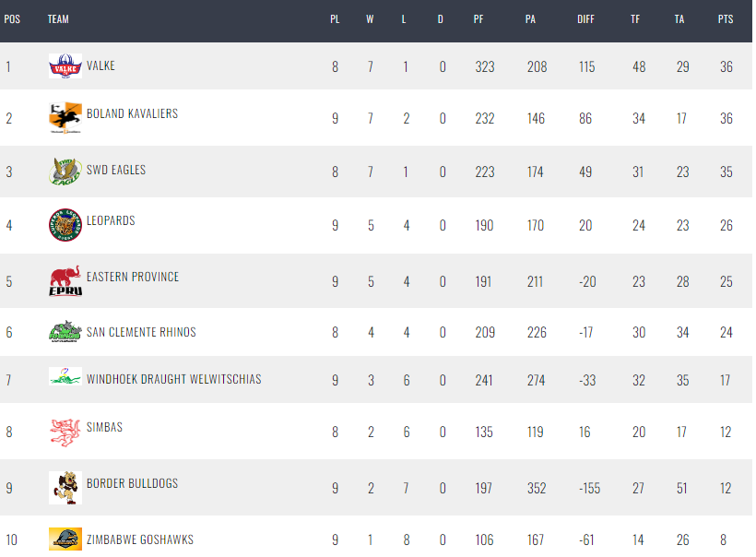756x557 pixels.
Task: Click the PF column header
Action: [478, 19]
